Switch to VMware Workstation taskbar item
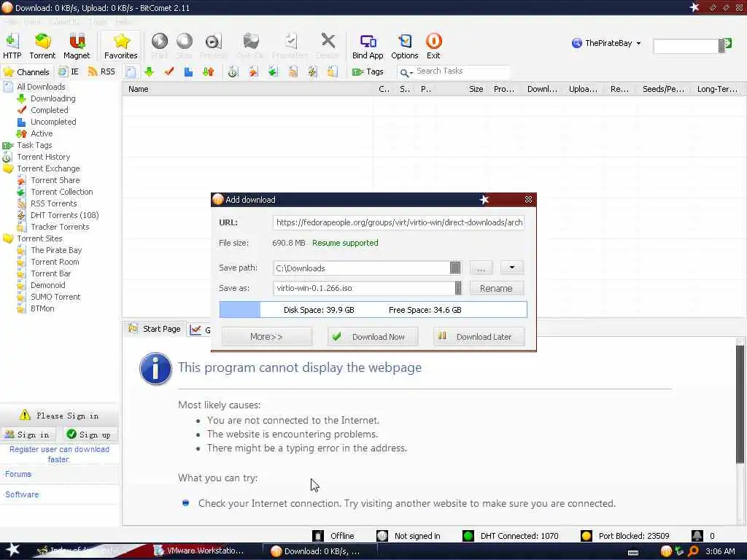The height and width of the screenshot is (560, 747). coord(200,551)
